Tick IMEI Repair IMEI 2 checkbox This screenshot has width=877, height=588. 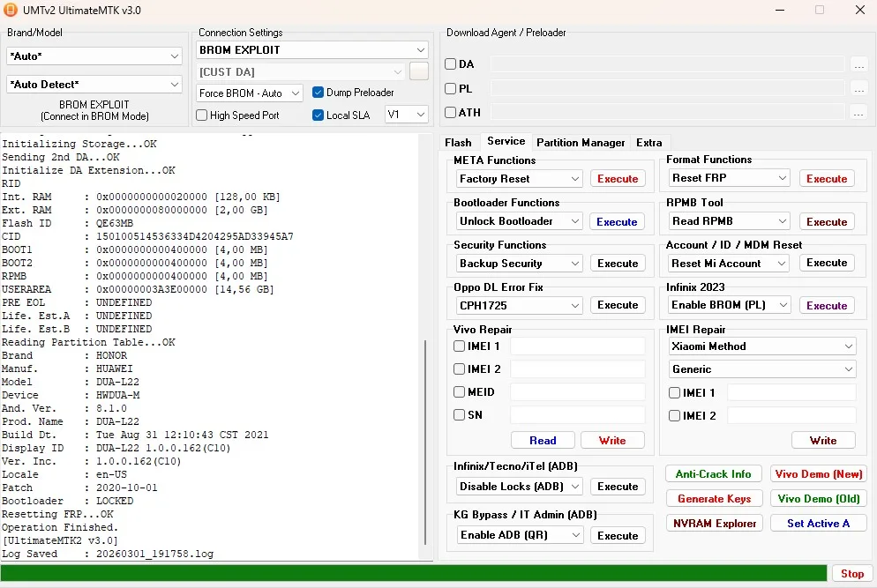pyautogui.click(x=675, y=416)
